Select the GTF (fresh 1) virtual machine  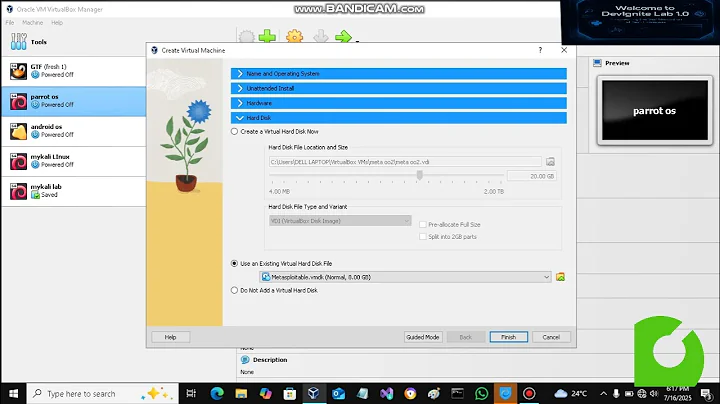(73, 71)
